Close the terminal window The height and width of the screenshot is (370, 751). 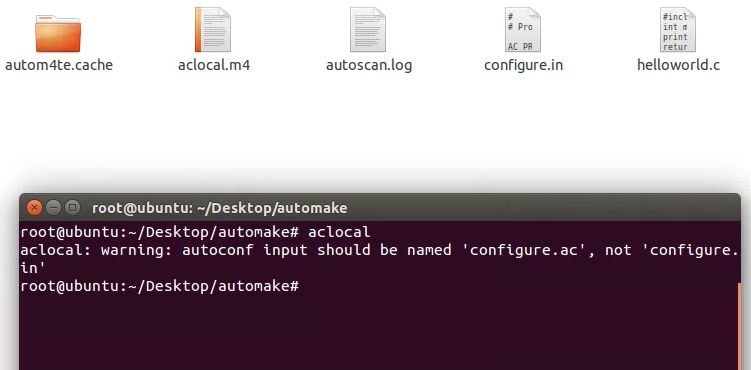pos(34,208)
